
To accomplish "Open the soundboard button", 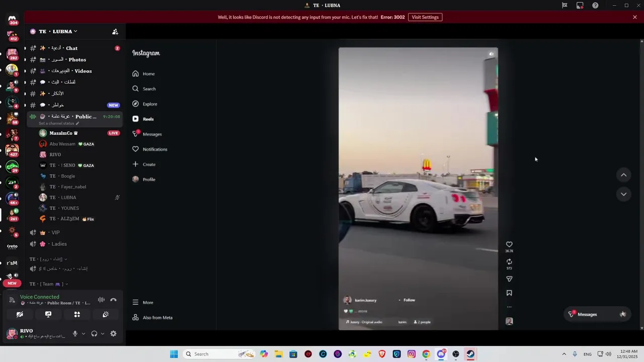I will pyautogui.click(x=106, y=314).
